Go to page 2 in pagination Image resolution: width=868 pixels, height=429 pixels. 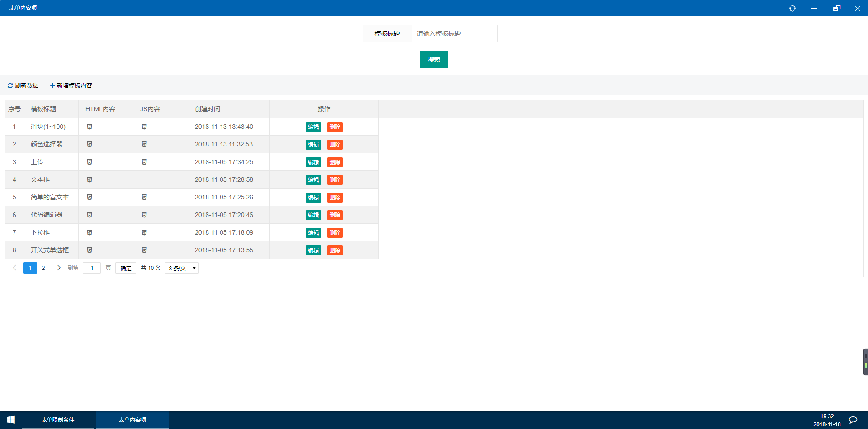(43, 268)
